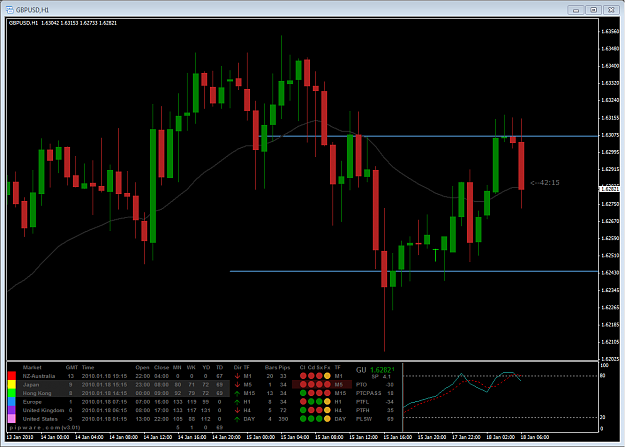Click the 14 Jan 12:00 time axis label

(157, 437)
